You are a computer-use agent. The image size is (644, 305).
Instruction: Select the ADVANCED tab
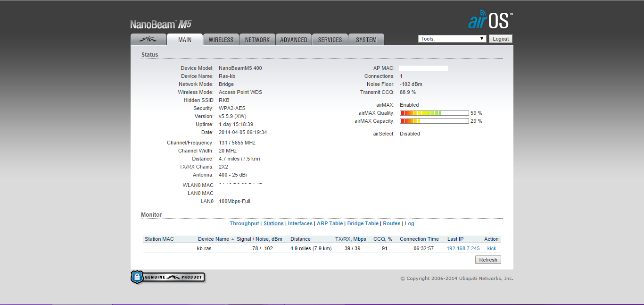coord(294,40)
